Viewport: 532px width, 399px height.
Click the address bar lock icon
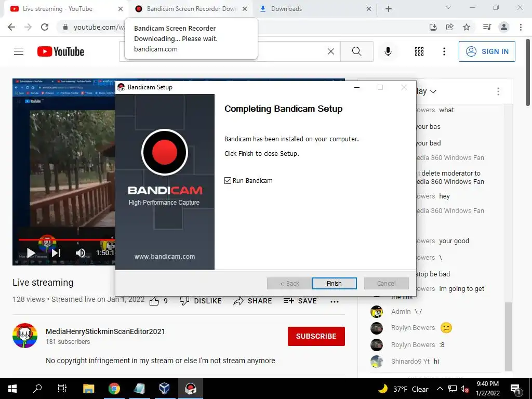[x=65, y=27]
